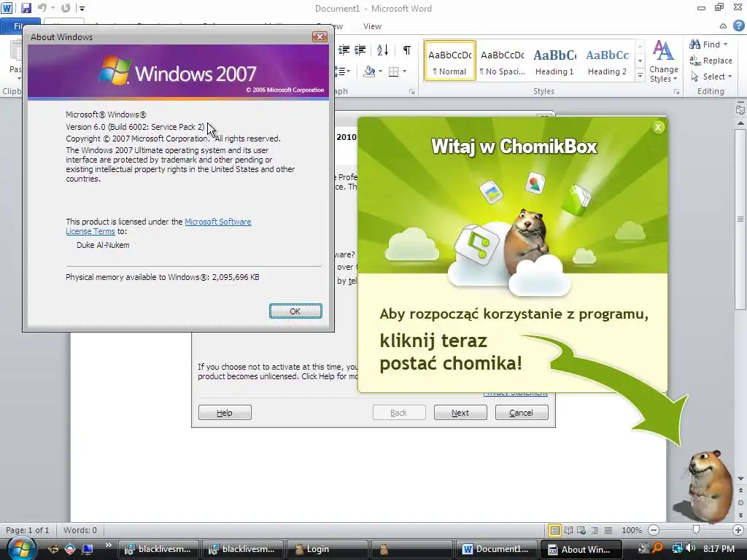Image resolution: width=747 pixels, height=560 pixels.
Task: Open the Select dropdown in Editing group
Action: pos(711,77)
